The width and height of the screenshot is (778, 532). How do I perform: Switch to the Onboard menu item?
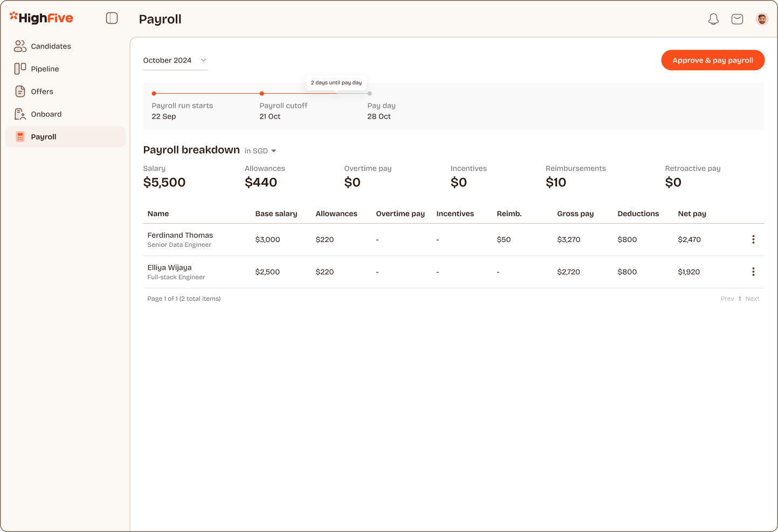click(46, 114)
